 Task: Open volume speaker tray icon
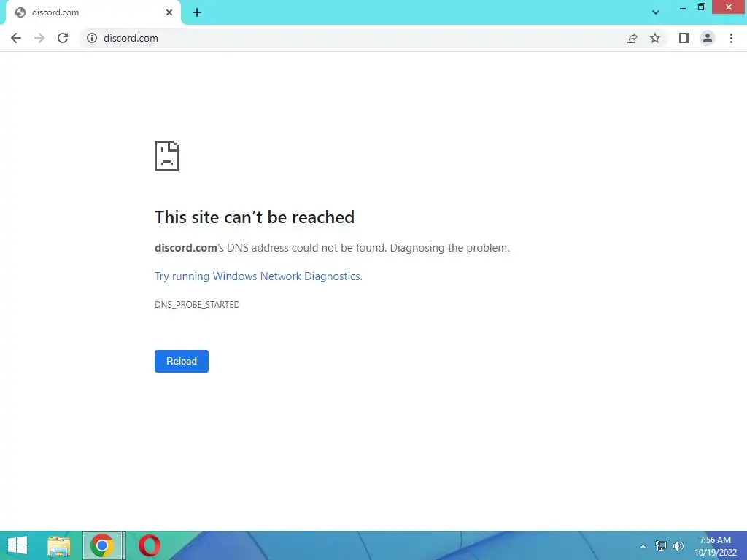(x=678, y=546)
